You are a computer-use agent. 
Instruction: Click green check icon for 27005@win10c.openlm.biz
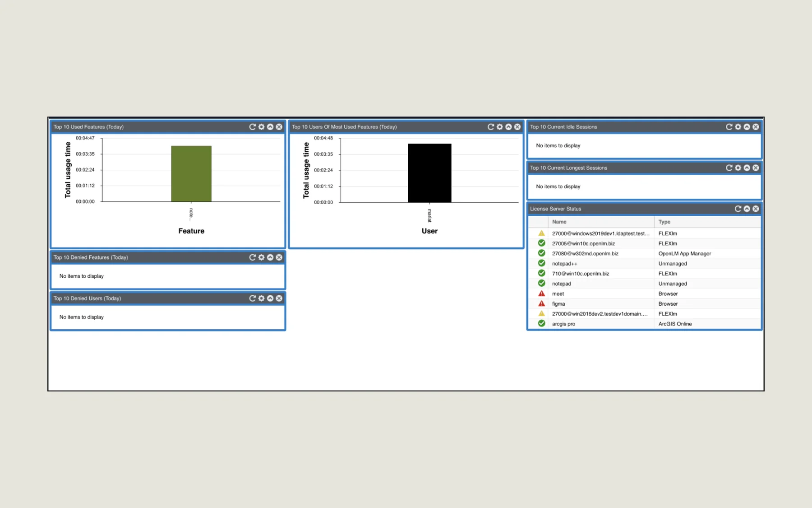(x=541, y=243)
